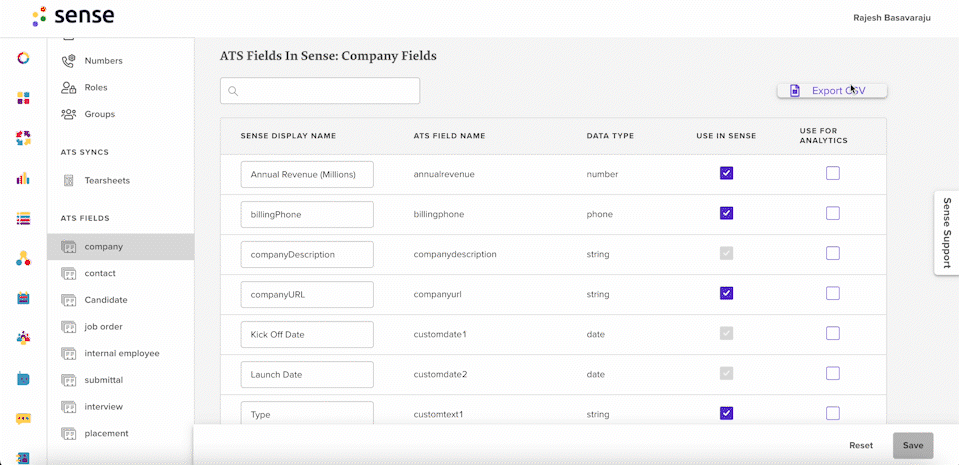Screen dimensions: 959x465
Task: Click the icon beside interview
Action: click(x=68, y=406)
